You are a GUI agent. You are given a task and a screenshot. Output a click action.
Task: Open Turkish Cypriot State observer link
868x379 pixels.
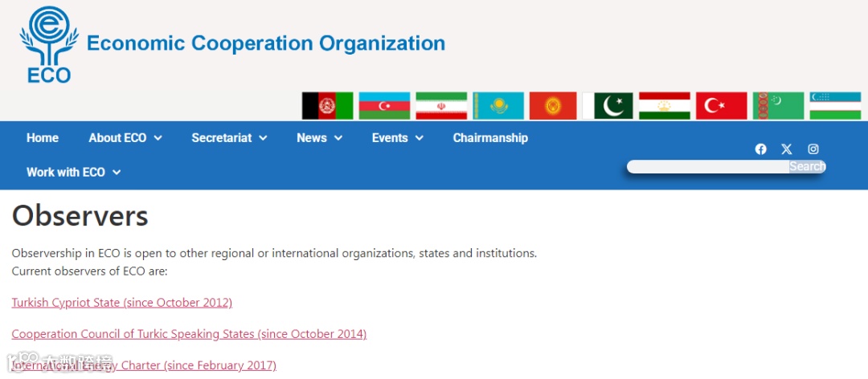(122, 303)
